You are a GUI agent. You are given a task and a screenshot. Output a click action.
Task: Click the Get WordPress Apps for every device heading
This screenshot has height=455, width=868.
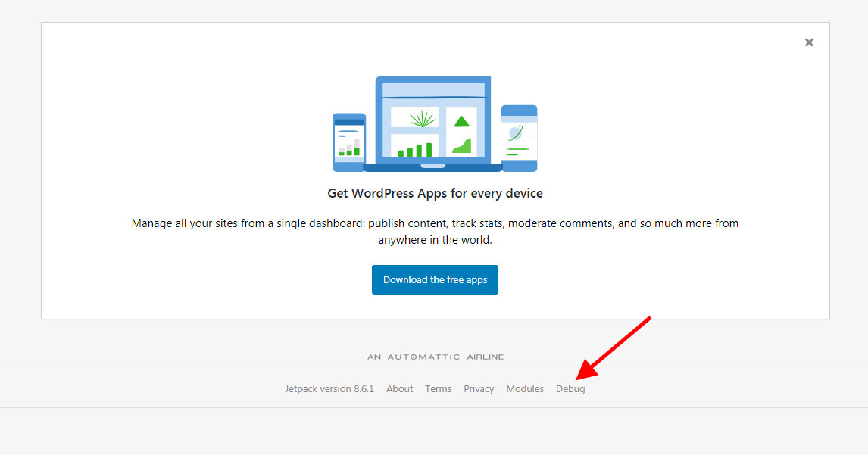tap(435, 193)
